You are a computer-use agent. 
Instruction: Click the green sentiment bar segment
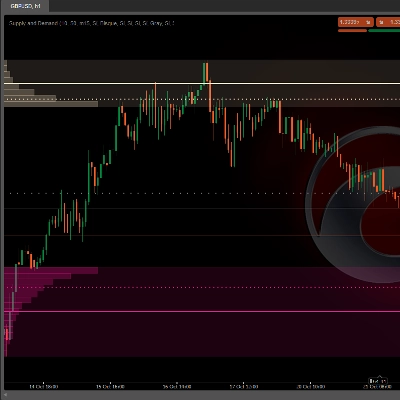(x=384, y=31)
